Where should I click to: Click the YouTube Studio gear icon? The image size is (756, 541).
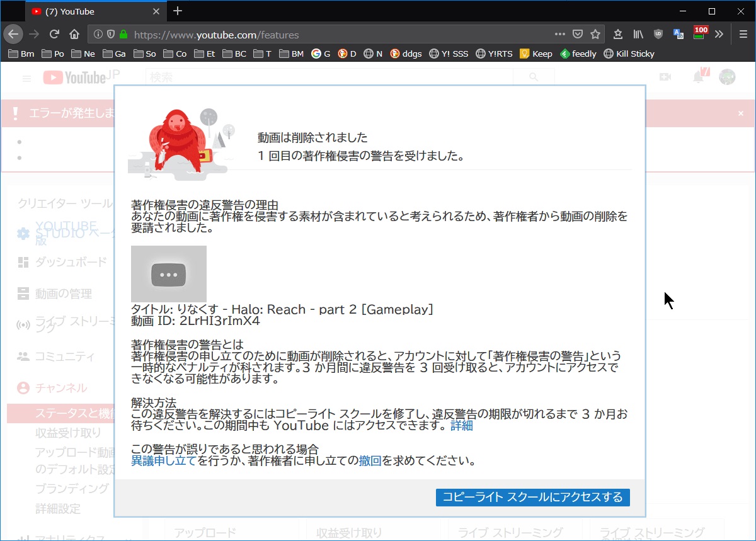(x=23, y=234)
